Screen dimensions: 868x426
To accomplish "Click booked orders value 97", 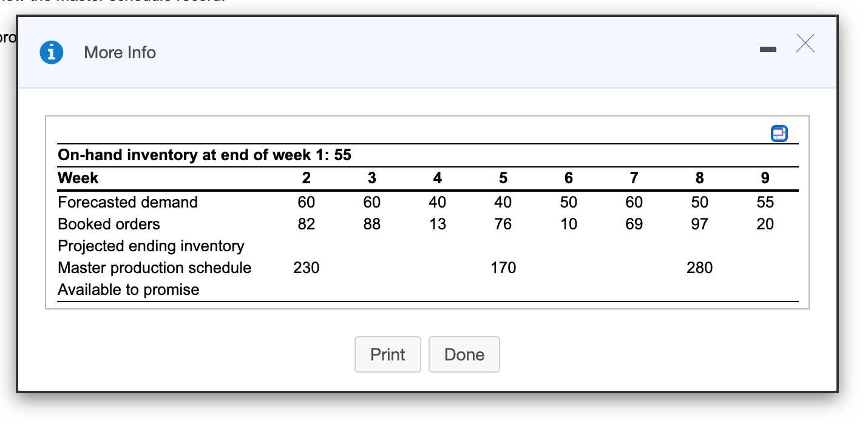I will [x=700, y=224].
